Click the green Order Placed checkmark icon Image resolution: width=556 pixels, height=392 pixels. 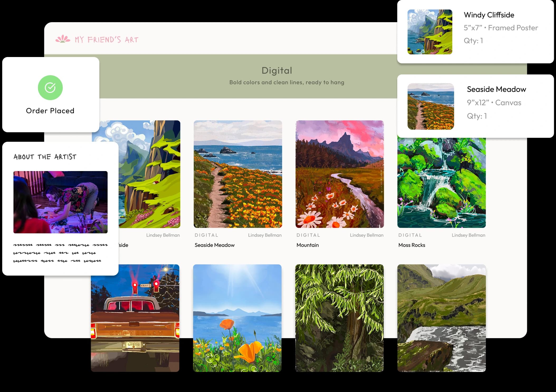pos(50,88)
